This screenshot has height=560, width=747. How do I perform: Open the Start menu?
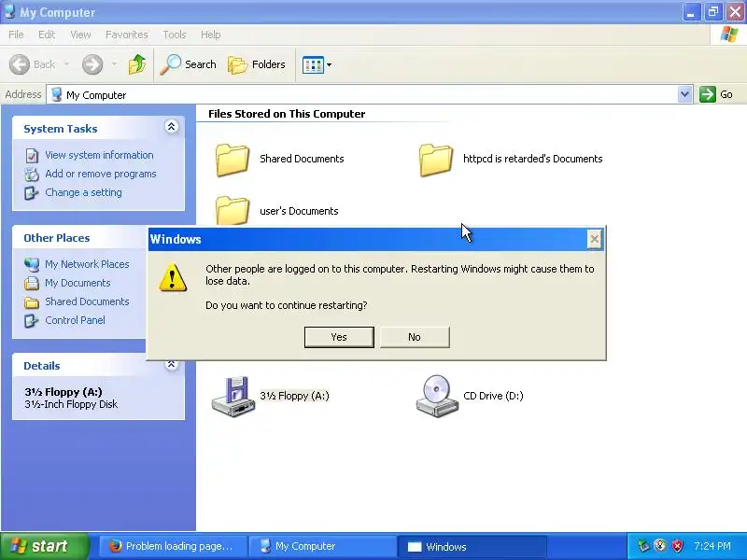[x=45, y=546]
